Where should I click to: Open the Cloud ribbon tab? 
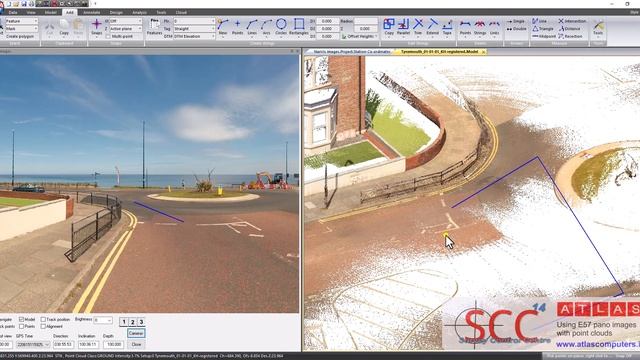(181, 12)
